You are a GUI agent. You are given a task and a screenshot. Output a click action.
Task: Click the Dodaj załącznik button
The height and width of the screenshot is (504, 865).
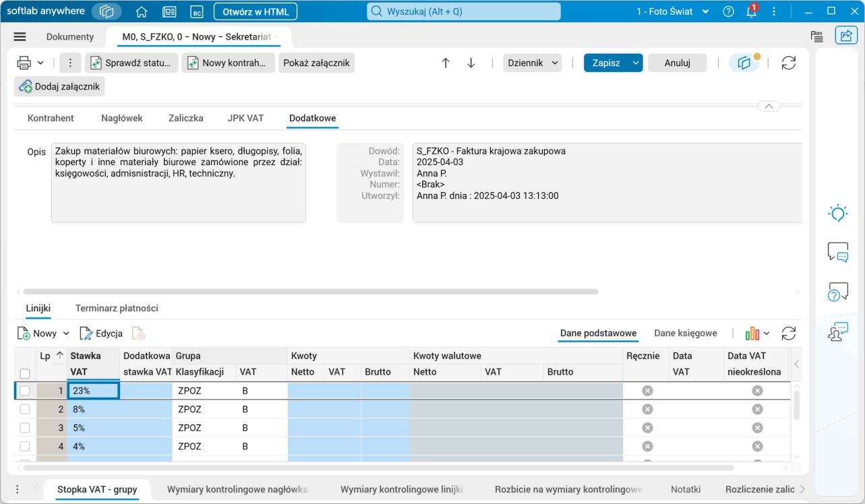point(59,86)
